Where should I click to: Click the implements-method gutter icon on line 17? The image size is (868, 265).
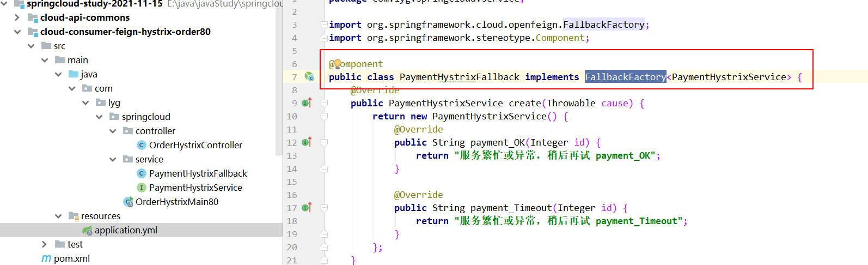(307, 207)
